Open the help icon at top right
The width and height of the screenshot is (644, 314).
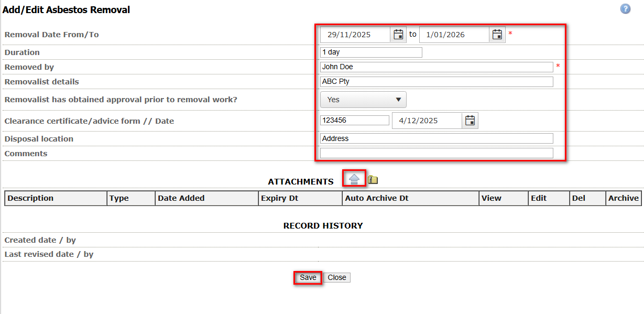pyautogui.click(x=625, y=9)
